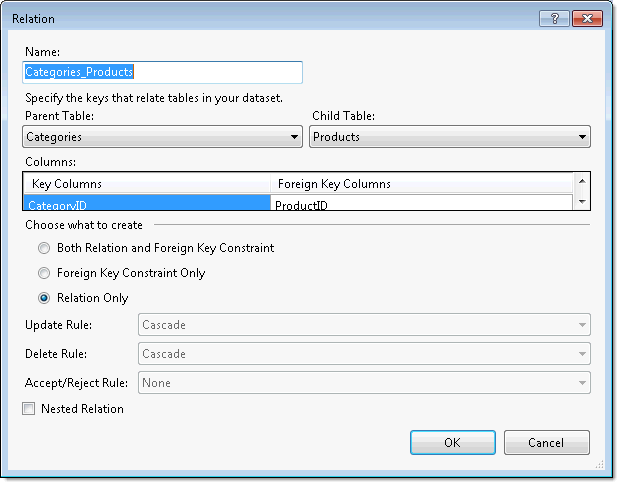The width and height of the screenshot is (619, 484).
Task: Select Both Relation and Foreign Key Constraint
Action: (43, 248)
